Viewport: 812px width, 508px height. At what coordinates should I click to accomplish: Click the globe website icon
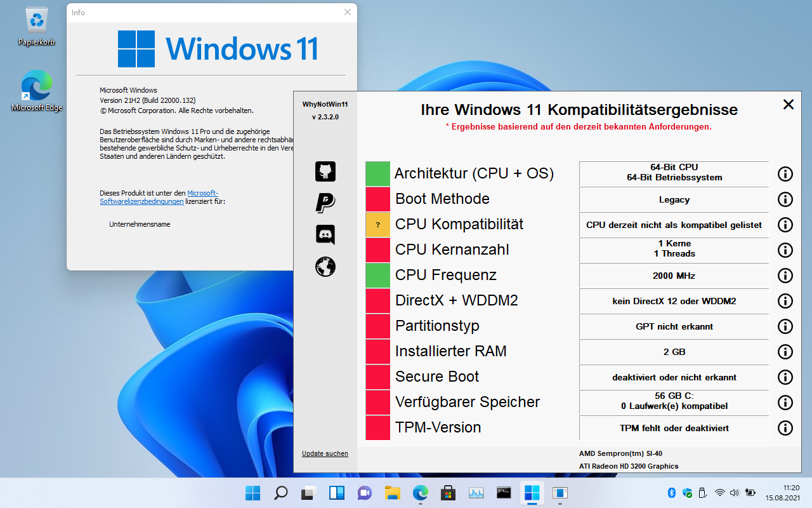click(325, 267)
